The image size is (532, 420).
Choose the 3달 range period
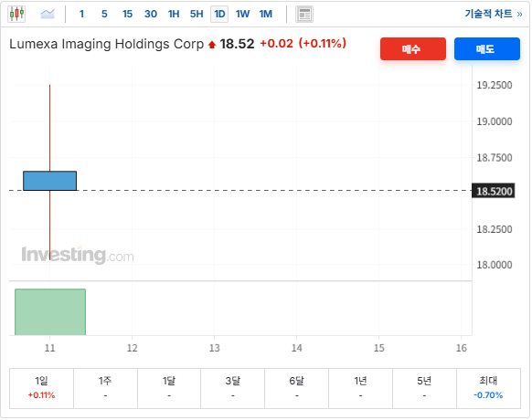233,388
